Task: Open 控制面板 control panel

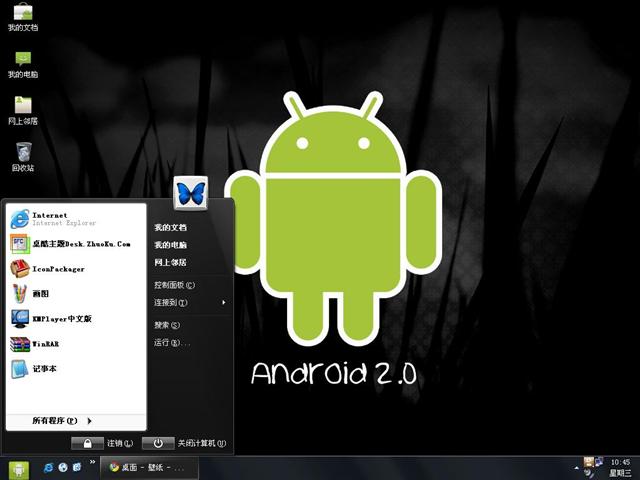Action: (175, 285)
